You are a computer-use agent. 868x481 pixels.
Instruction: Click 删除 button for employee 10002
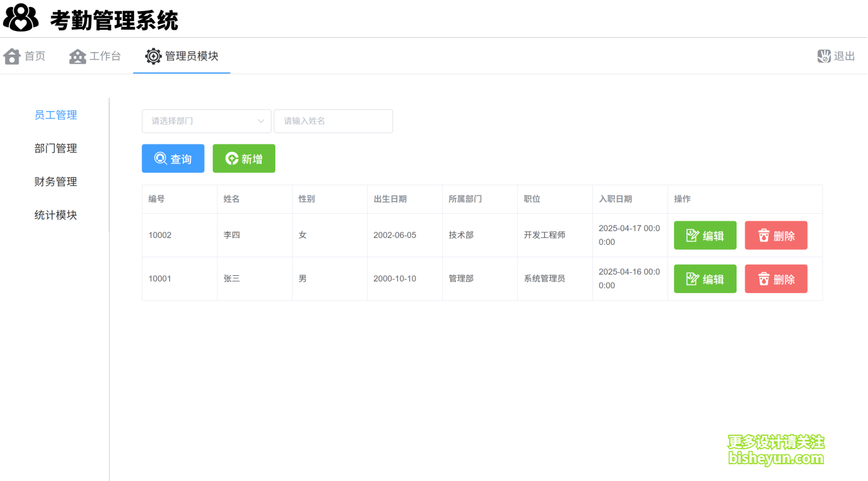click(776, 236)
